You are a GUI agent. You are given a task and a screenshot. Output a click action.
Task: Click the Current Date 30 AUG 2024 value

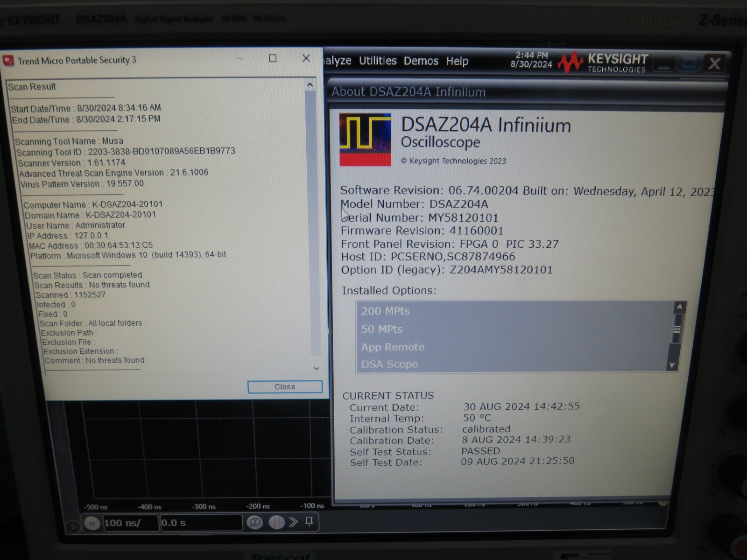[x=521, y=406]
